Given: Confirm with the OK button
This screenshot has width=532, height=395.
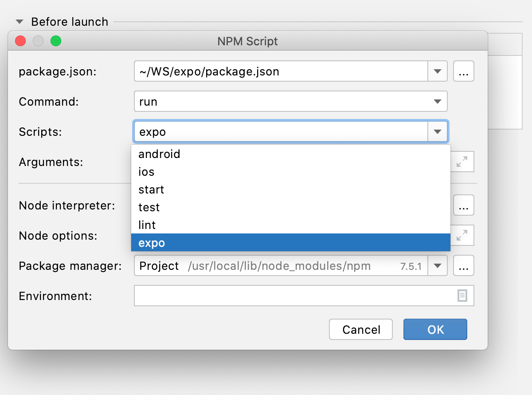Looking at the screenshot, I should [x=435, y=329].
